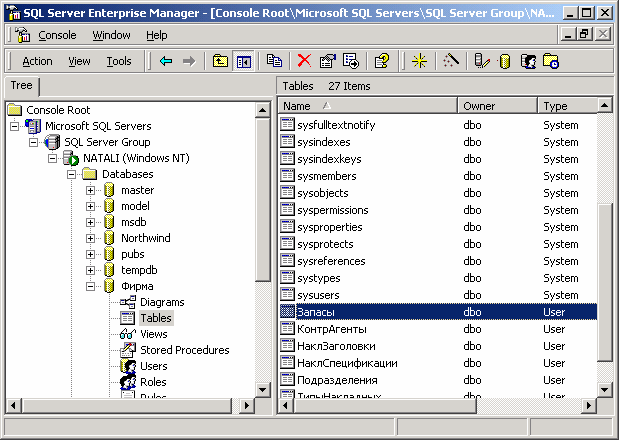Click the red Delete X icon
The image size is (619, 440).
304,61
